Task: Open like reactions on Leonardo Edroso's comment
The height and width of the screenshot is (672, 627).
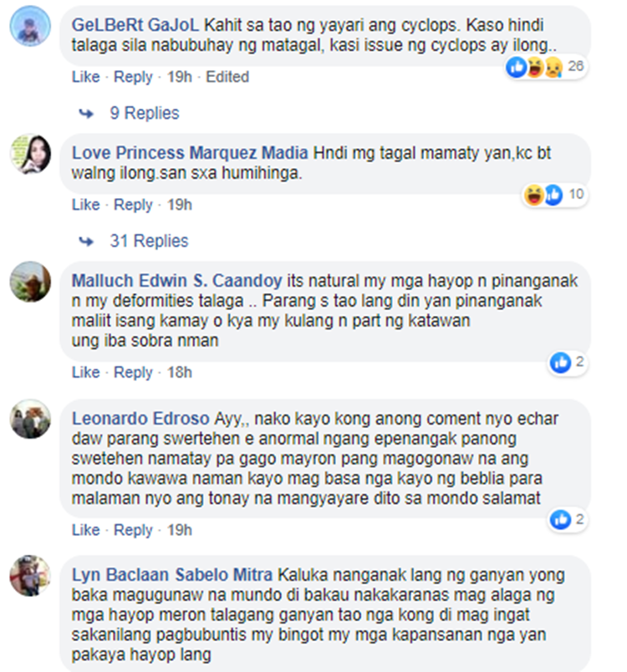Action: coord(568,519)
